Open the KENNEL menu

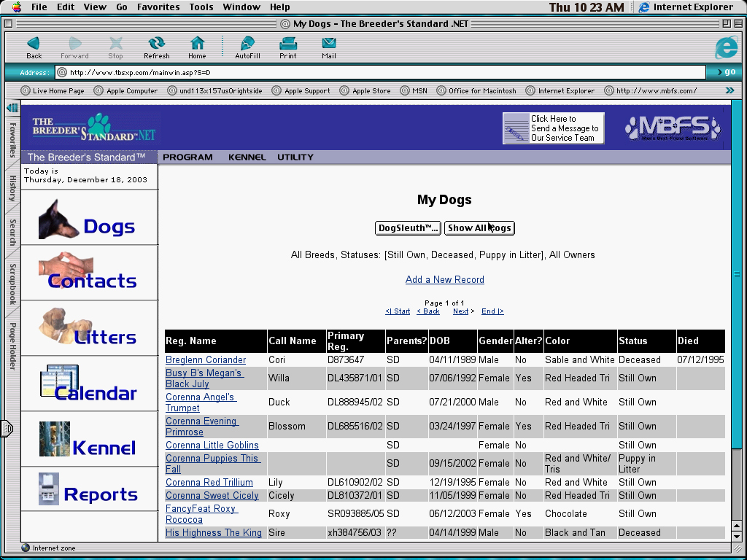tap(247, 157)
